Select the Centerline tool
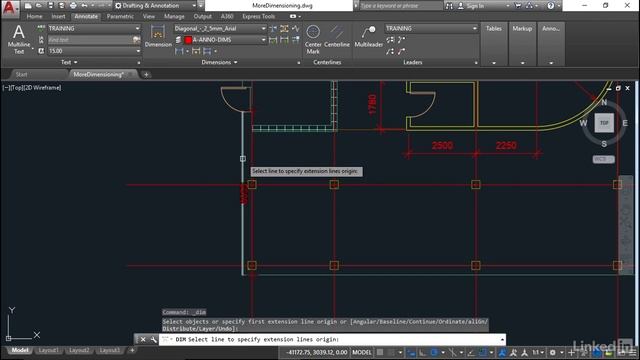This screenshot has height=360, width=640. pyautogui.click(x=337, y=36)
